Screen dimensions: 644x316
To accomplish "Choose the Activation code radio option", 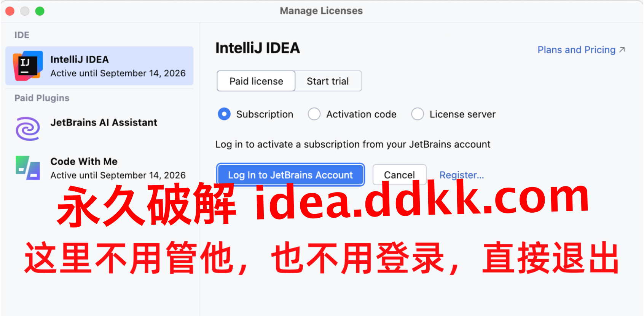I will click(314, 114).
